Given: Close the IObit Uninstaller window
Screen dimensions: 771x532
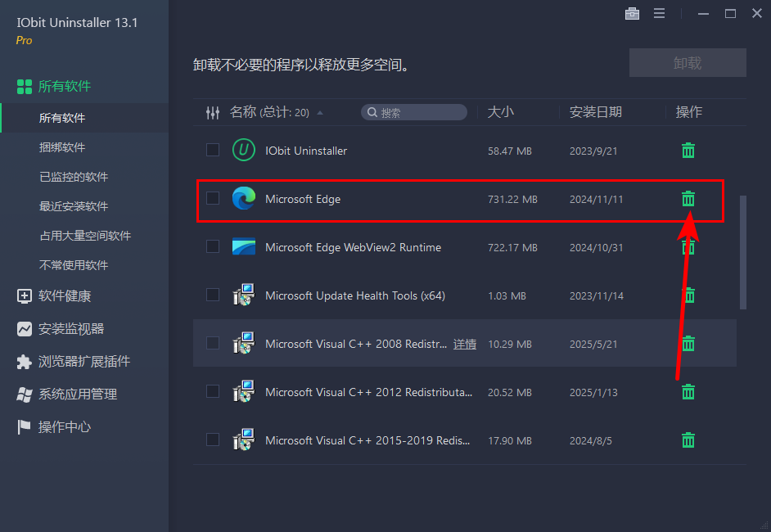Looking at the screenshot, I should (x=757, y=13).
